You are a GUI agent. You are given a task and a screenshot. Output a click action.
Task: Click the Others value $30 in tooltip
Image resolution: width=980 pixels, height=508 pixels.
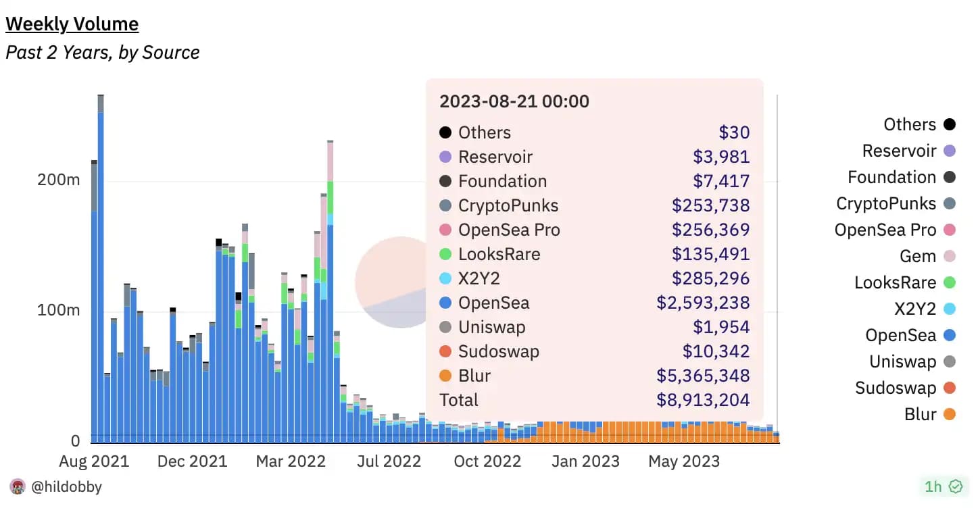coord(734,132)
